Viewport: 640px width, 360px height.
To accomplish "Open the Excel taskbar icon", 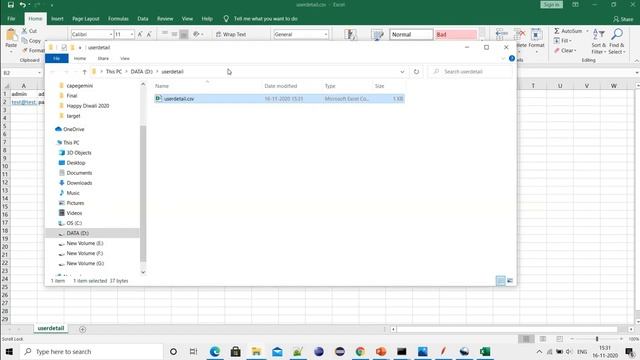I will pos(485,351).
